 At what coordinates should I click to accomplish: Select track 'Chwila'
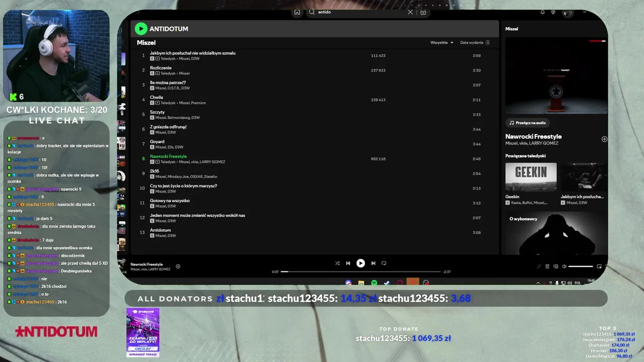156,98
